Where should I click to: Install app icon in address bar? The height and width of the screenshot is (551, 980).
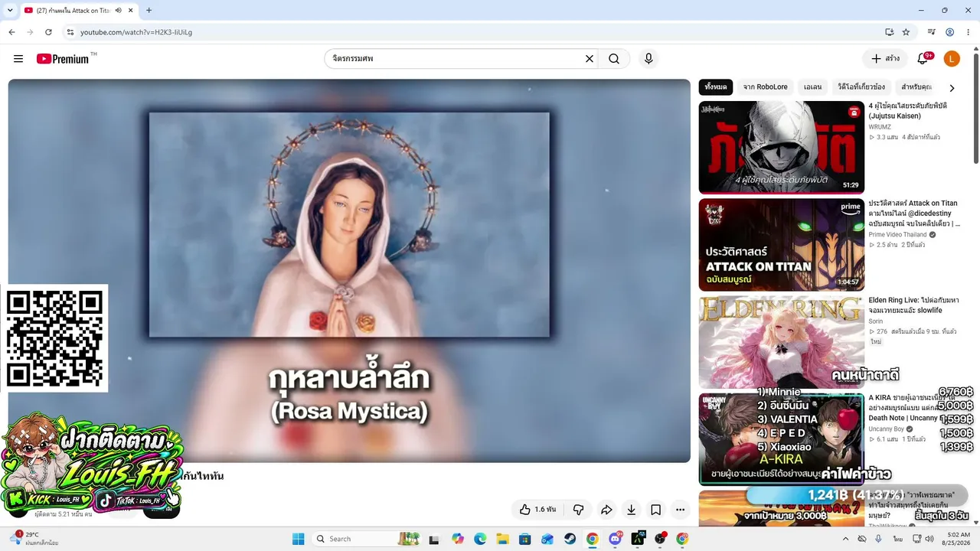pos(889,32)
